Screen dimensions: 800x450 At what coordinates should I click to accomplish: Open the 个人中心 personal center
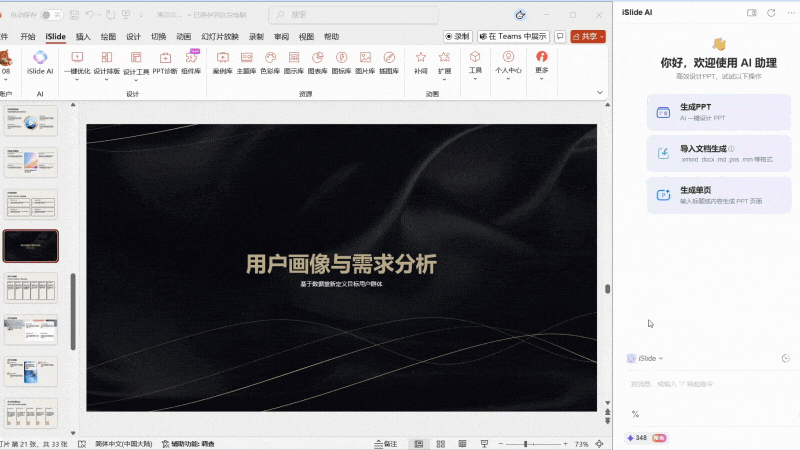coord(508,63)
